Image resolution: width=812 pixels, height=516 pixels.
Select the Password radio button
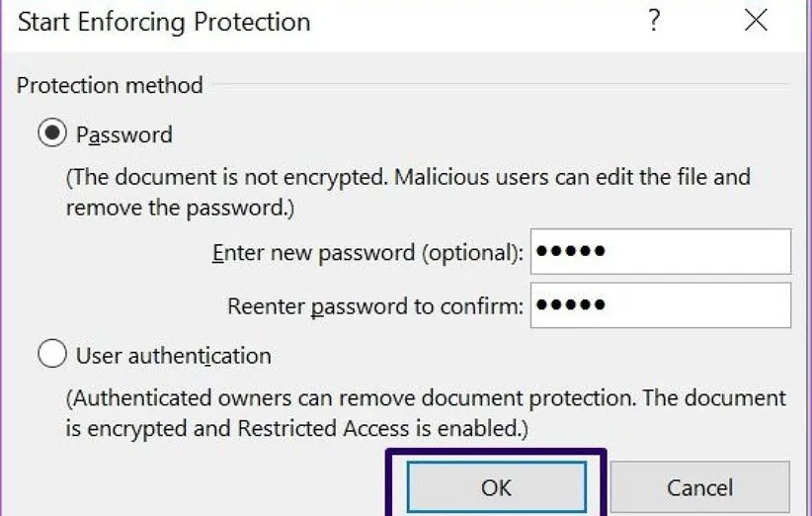[51, 134]
